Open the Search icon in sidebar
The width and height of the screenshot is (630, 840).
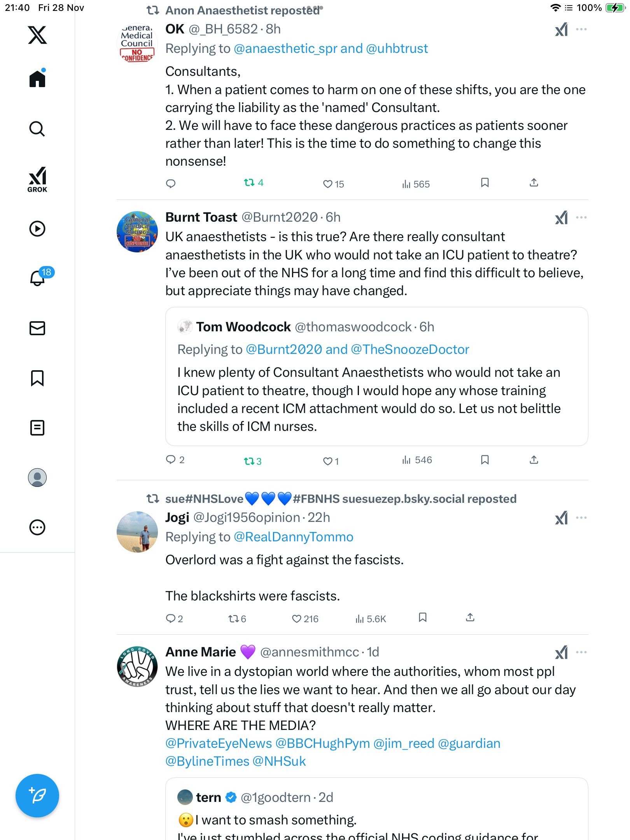pyautogui.click(x=37, y=129)
